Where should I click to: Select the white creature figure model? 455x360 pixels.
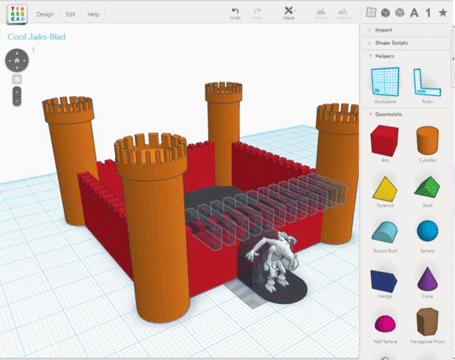[x=272, y=261]
